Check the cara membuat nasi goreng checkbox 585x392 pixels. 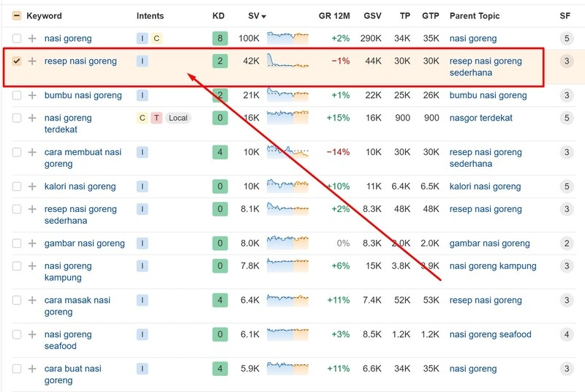pos(17,153)
